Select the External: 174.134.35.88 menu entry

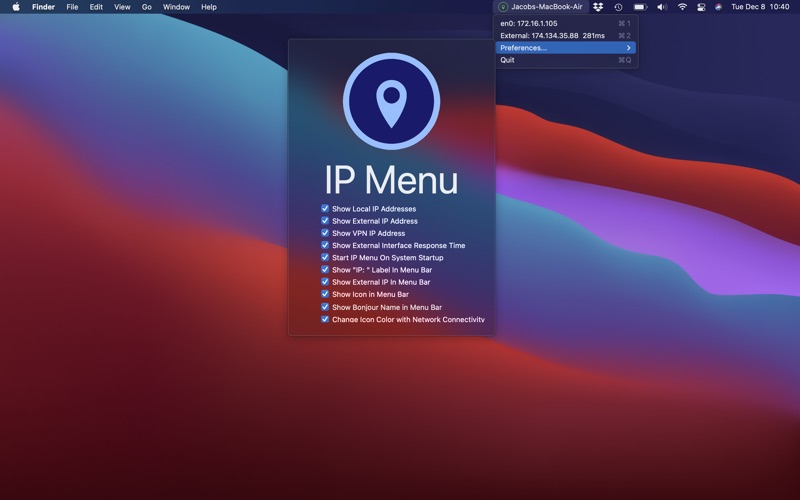(x=566, y=36)
